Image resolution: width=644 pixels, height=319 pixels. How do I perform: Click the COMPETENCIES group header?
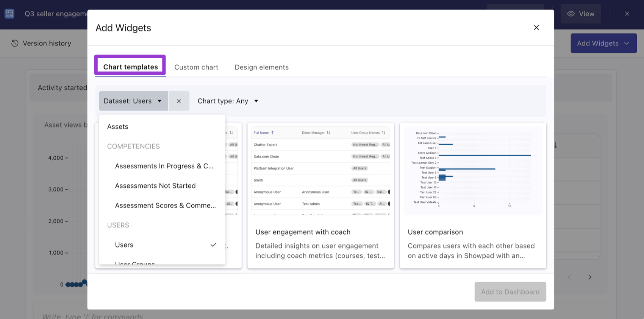click(x=133, y=146)
